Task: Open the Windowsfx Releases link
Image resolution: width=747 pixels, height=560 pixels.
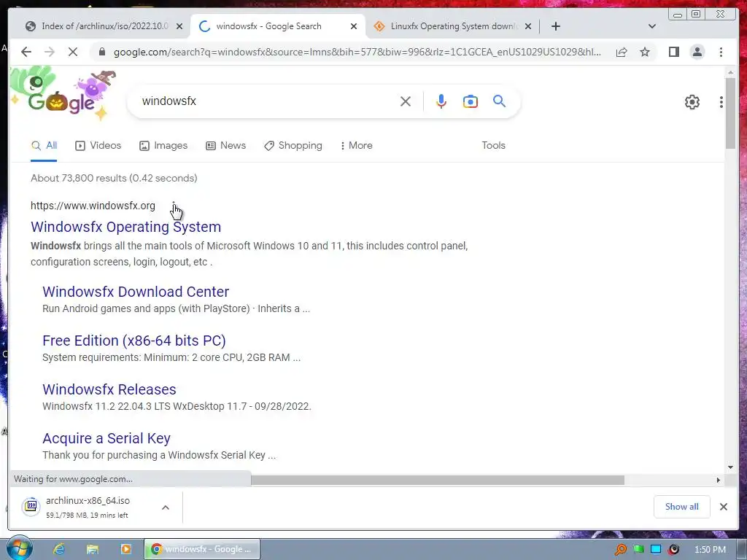Action: click(109, 389)
